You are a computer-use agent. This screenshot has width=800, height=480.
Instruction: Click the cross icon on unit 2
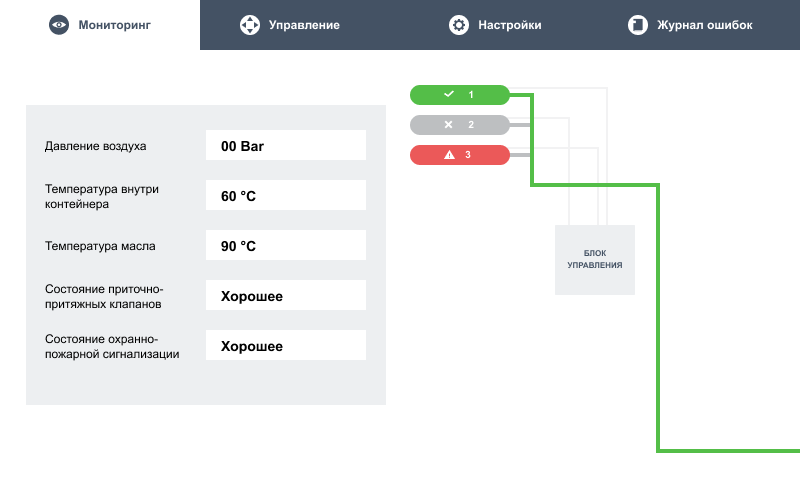(448, 124)
